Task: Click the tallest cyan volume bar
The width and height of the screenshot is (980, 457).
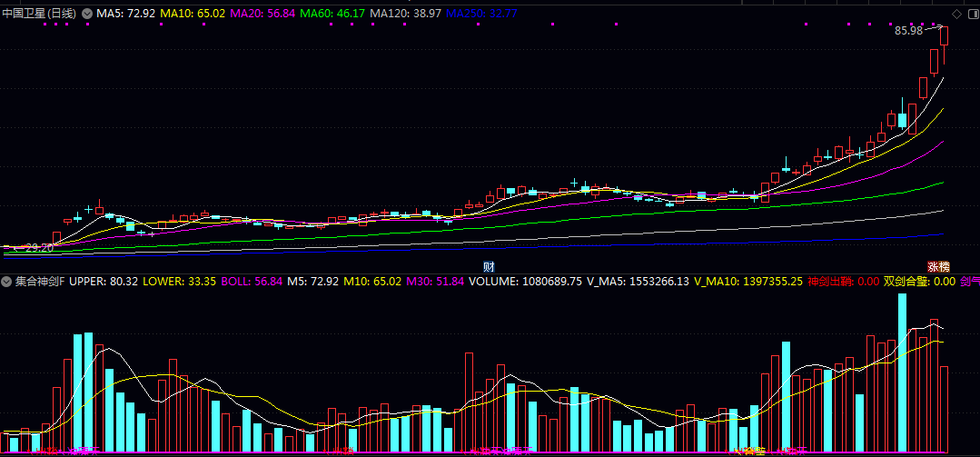Action: [x=902, y=373]
